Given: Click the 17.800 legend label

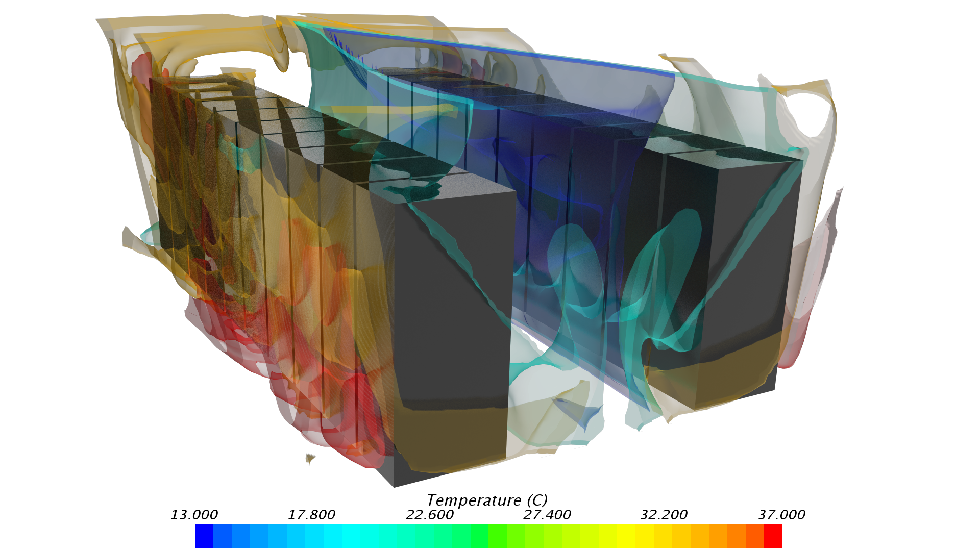Looking at the screenshot, I should 312,515.
